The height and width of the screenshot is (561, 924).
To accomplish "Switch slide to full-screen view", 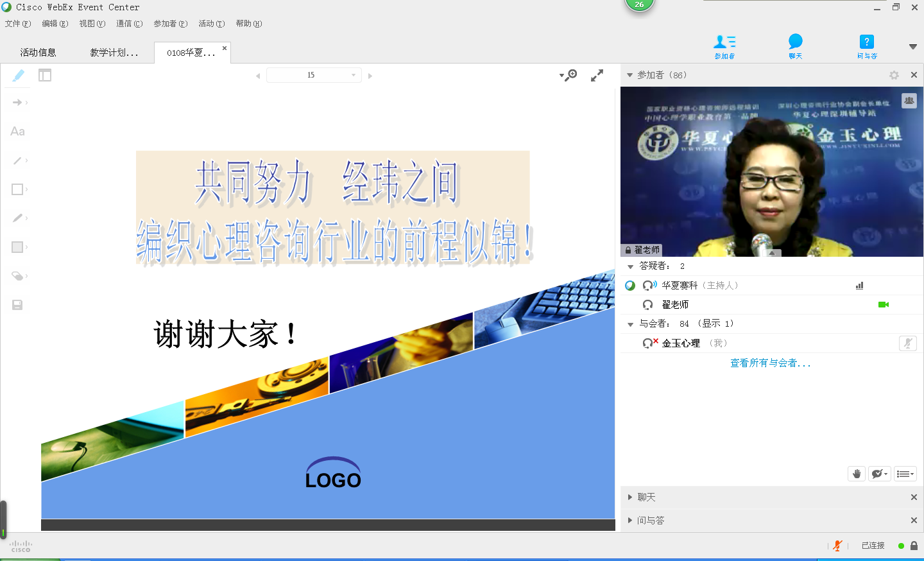I will (597, 75).
